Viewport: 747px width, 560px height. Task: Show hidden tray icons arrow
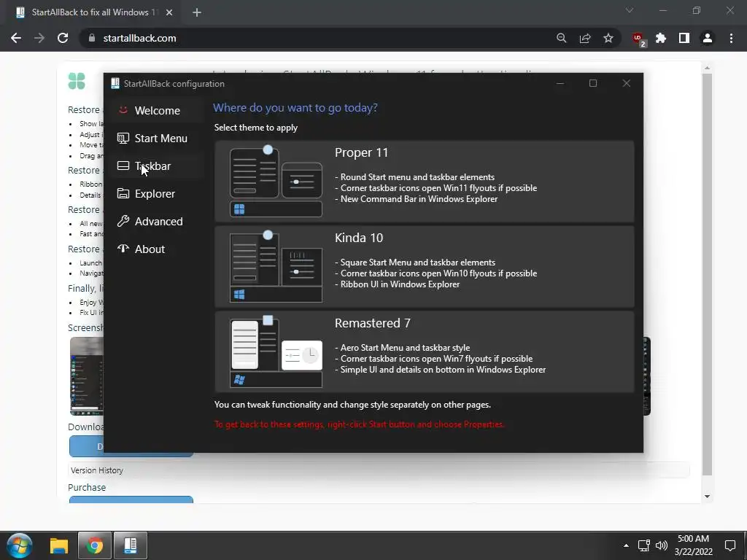(626, 545)
